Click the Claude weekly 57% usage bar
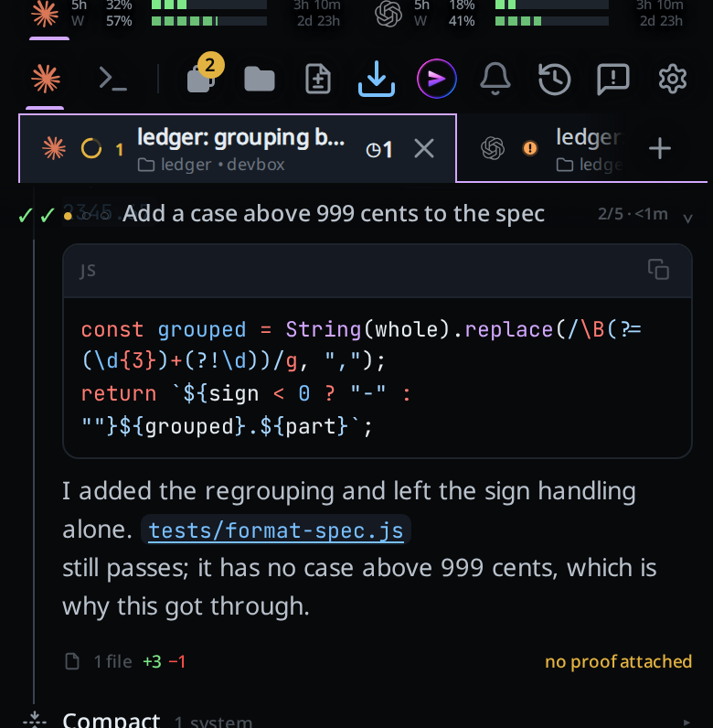Image resolution: width=713 pixels, height=728 pixels. (209, 21)
